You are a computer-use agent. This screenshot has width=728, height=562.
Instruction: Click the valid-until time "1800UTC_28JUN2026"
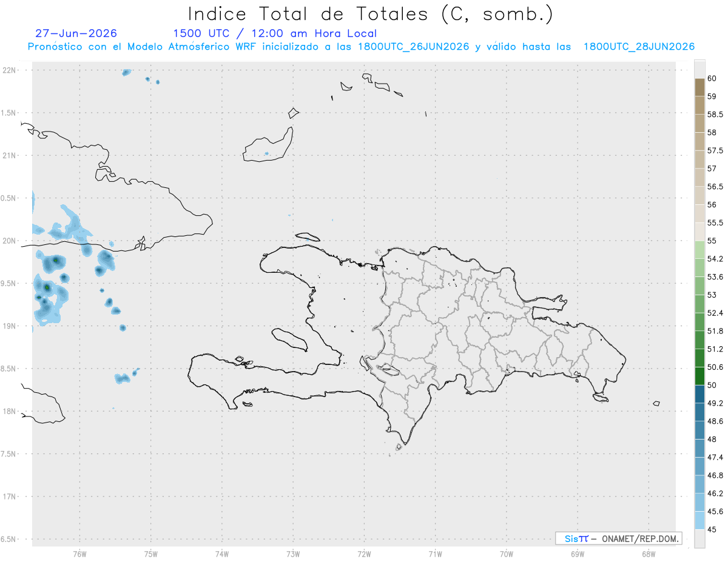(x=639, y=47)
